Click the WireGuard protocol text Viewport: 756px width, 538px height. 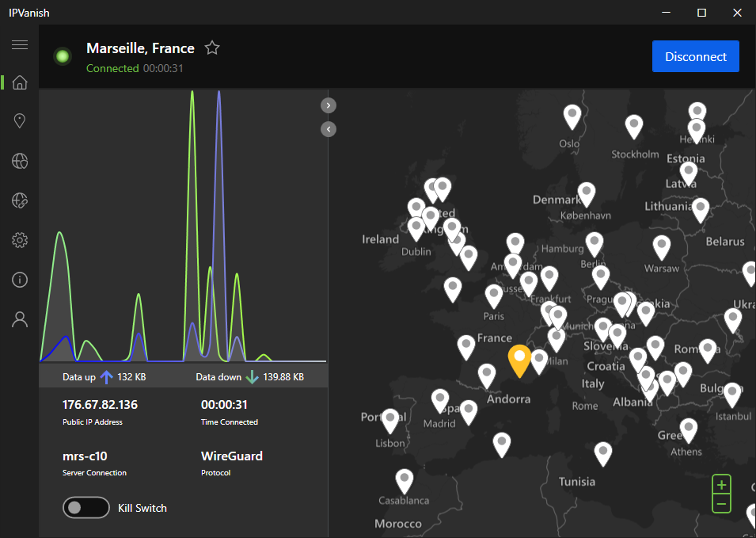pos(231,456)
